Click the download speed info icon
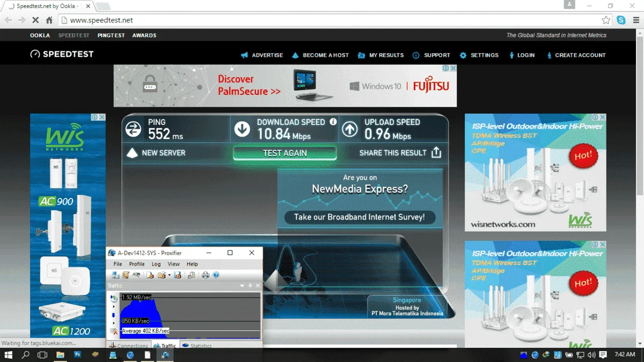 pyautogui.click(x=333, y=122)
